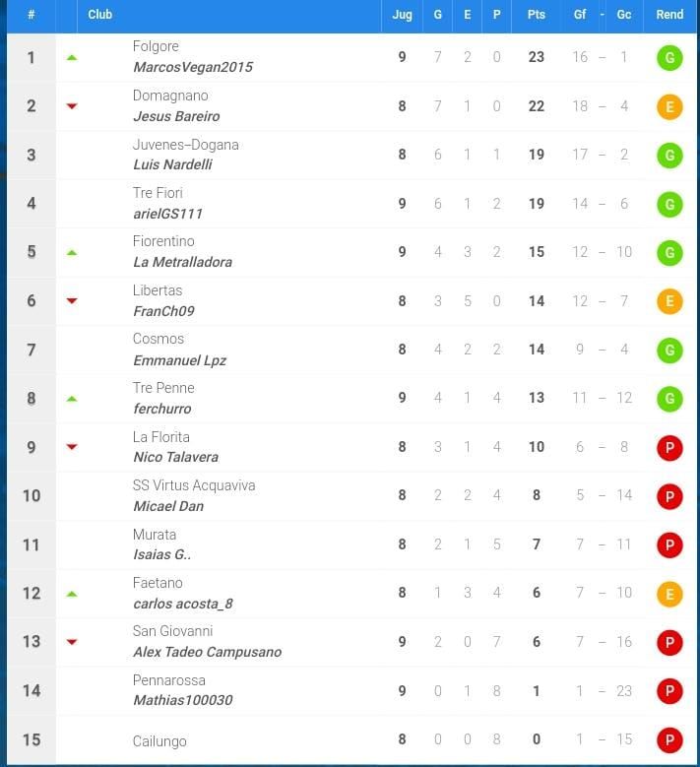Viewport: 700px width, 767px height.
Task: Sort standings by the Jug column header
Action: tap(402, 15)
